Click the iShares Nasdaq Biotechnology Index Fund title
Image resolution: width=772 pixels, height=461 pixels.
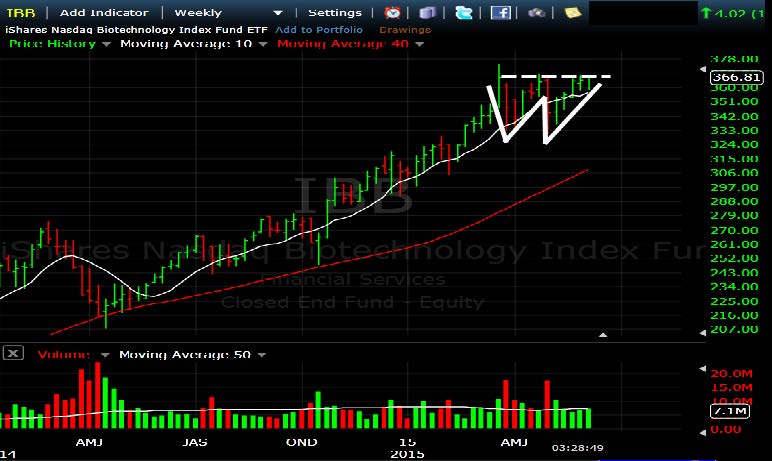point(136,30)
